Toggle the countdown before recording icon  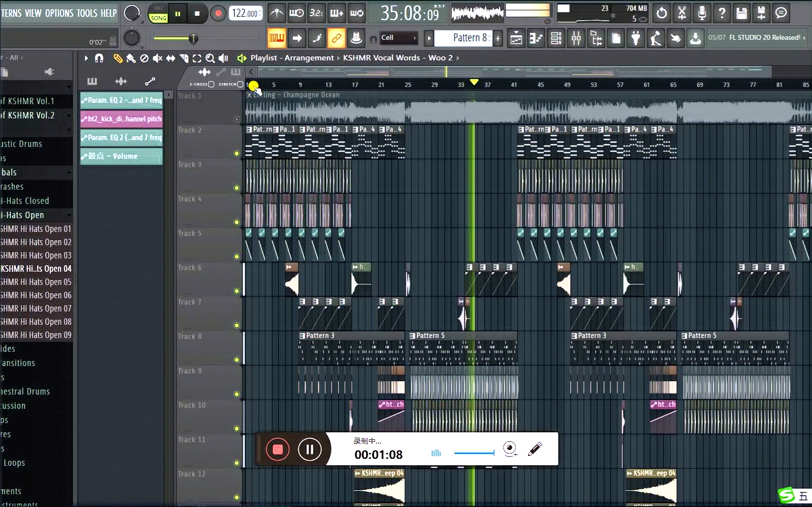(x=316, y=13)
